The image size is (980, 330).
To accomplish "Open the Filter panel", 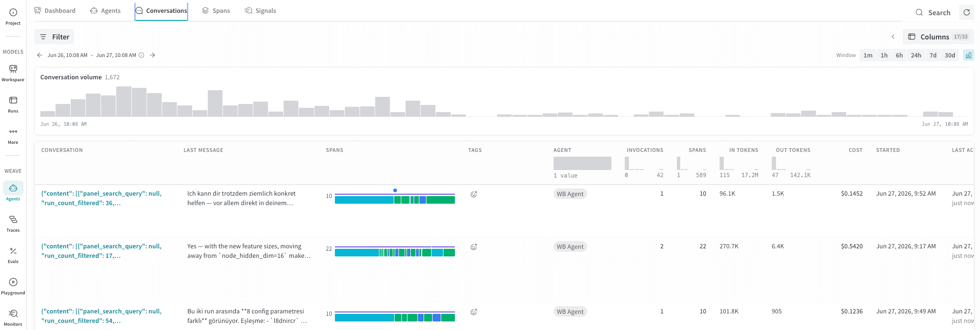I will 54,37.
